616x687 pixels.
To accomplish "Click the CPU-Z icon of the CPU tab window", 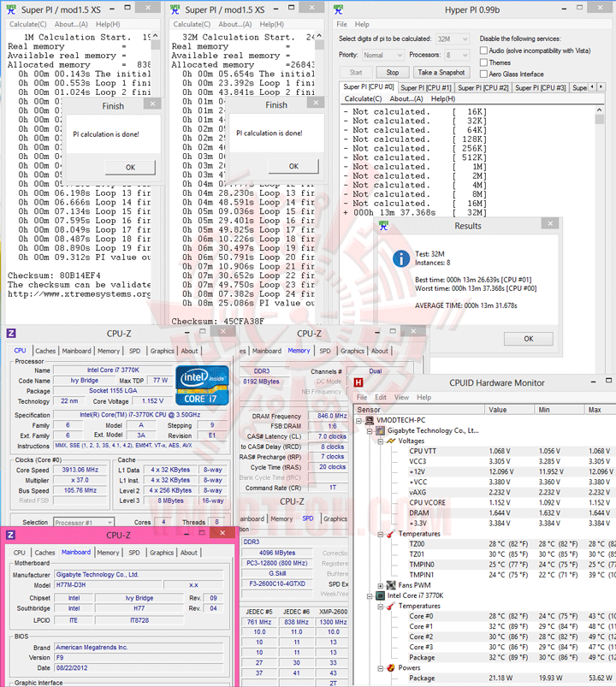I will tap(11, 334).
